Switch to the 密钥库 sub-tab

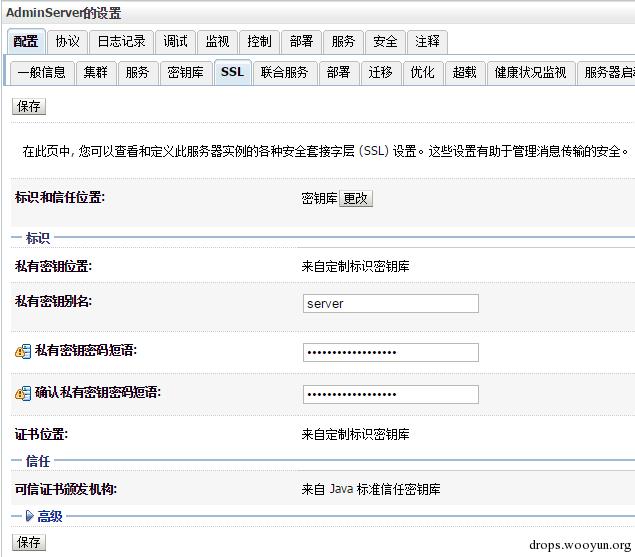(x=186, y=73)
